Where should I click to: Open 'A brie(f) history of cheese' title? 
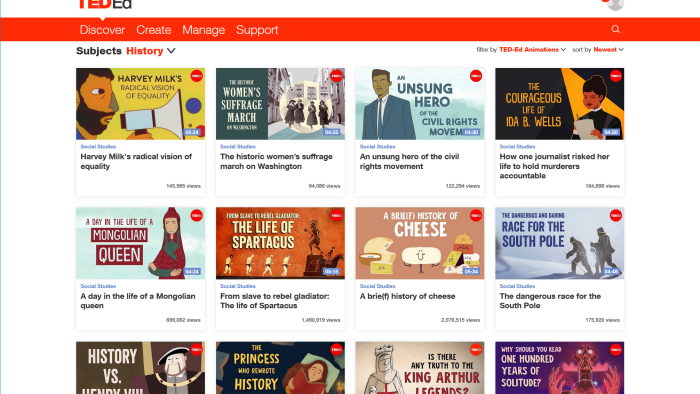tap(408, 296)
